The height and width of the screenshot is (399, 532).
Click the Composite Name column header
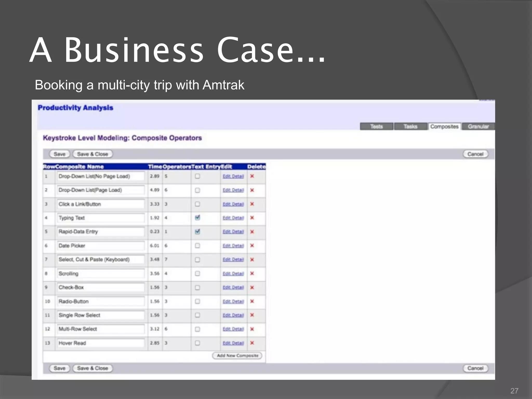click(x=80, y=167)
